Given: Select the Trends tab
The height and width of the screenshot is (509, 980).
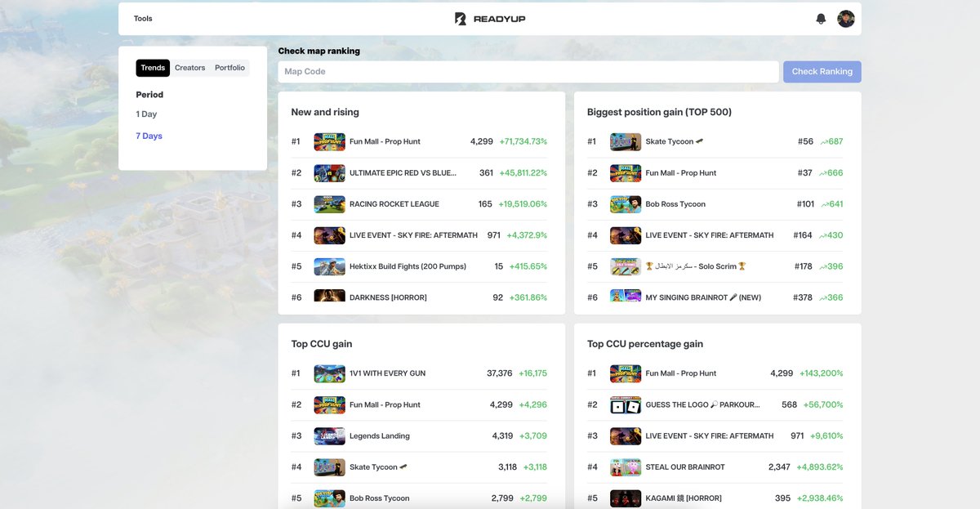Looking at the screenshot, I should pos(153,67).
